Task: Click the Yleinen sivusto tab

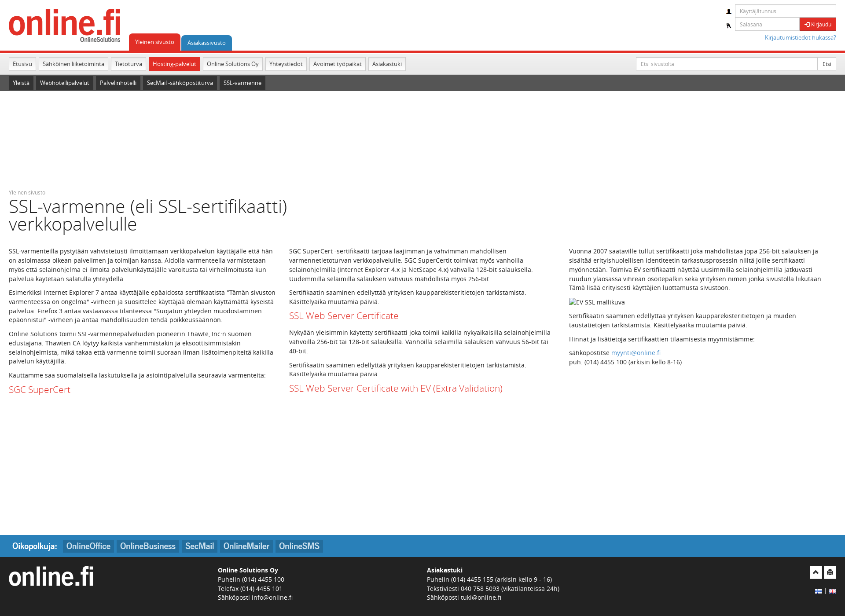Action: (154, 42)
